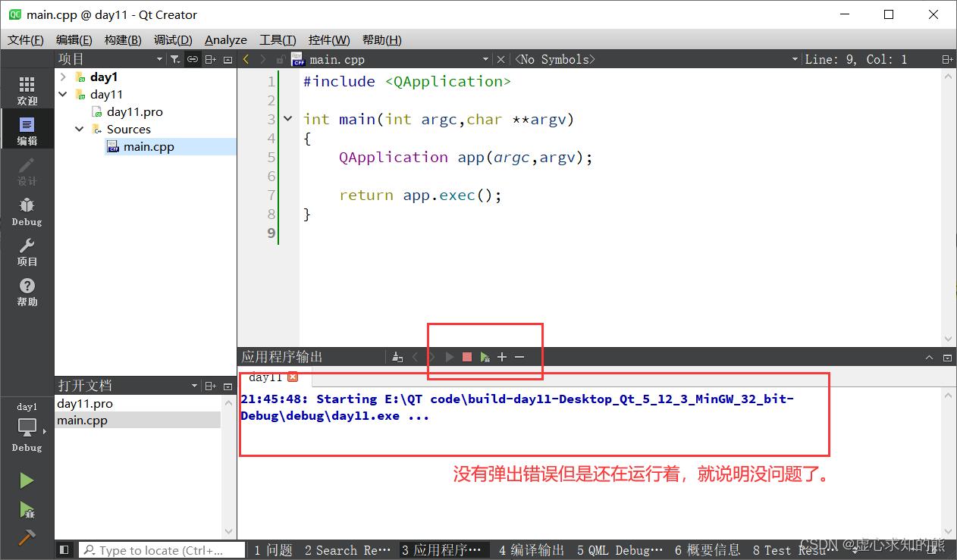Click the Build hammer icon
Image resolution: width=957 pixels, height=560 pixels.
tap(27, 537)
